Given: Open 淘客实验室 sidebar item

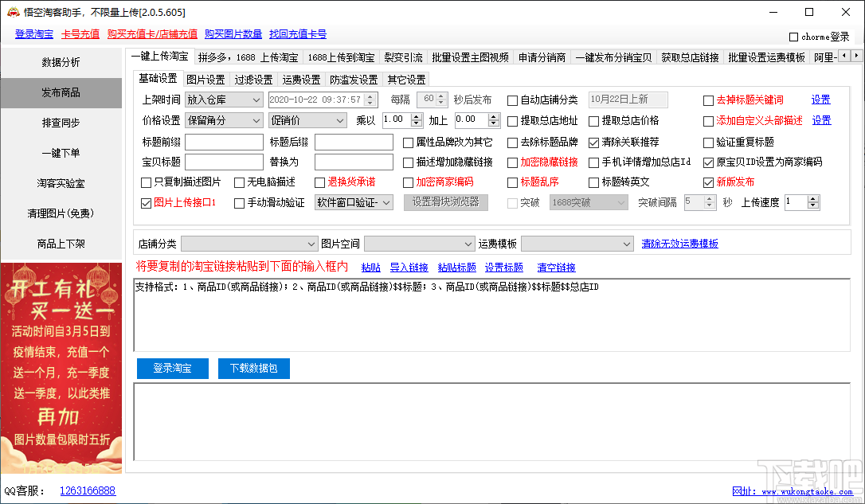Looking at the screenshot, I should coord(61,184).
